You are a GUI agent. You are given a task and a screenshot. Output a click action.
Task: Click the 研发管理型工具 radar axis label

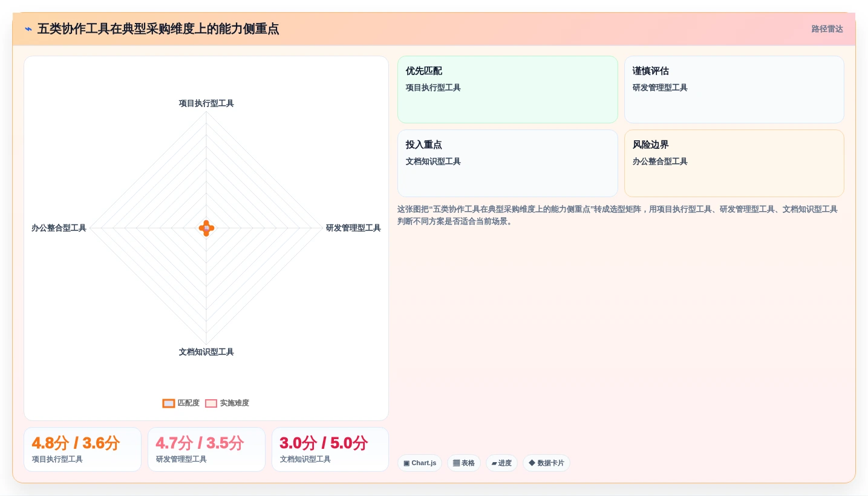click(353, 228)
